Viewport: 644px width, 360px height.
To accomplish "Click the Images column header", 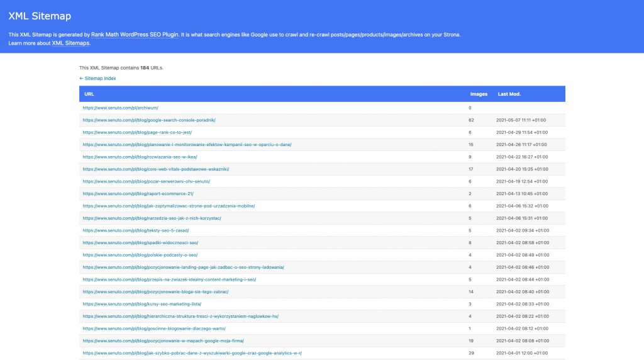I will click(479, 94).
